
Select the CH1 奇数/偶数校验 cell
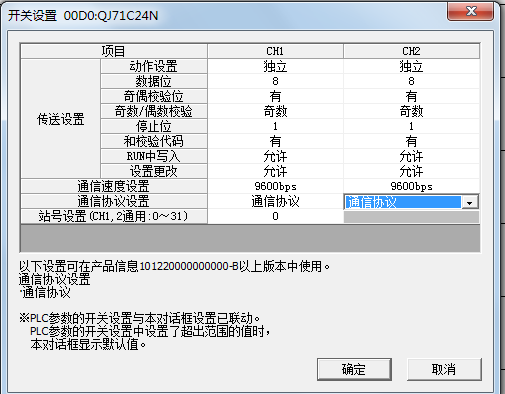coord(275,111)
